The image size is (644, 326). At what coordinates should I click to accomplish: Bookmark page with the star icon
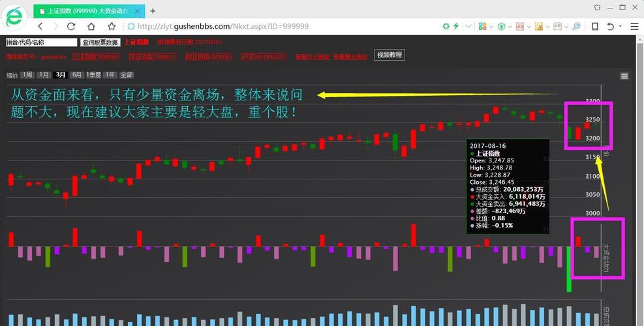[x=112, y=26]
